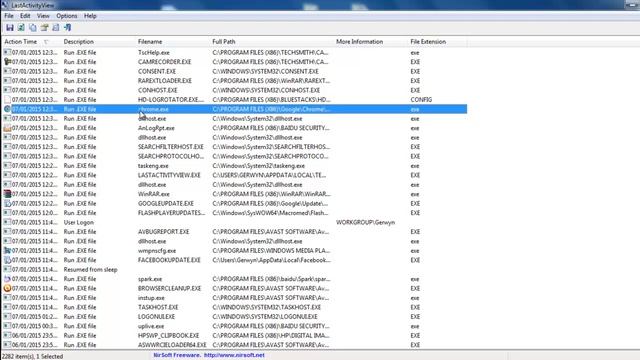Click the Copy Selected Items toolbar icon

coord(33,28)
